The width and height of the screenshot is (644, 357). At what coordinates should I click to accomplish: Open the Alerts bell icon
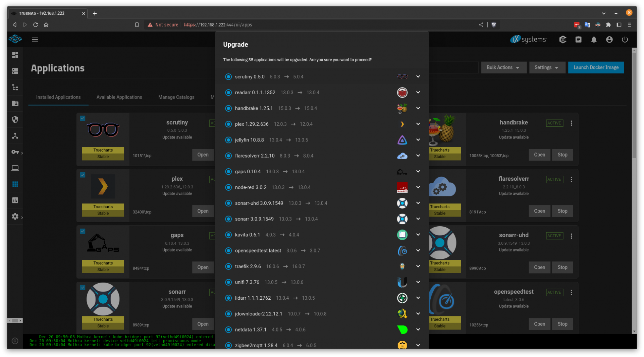[594, 40]
